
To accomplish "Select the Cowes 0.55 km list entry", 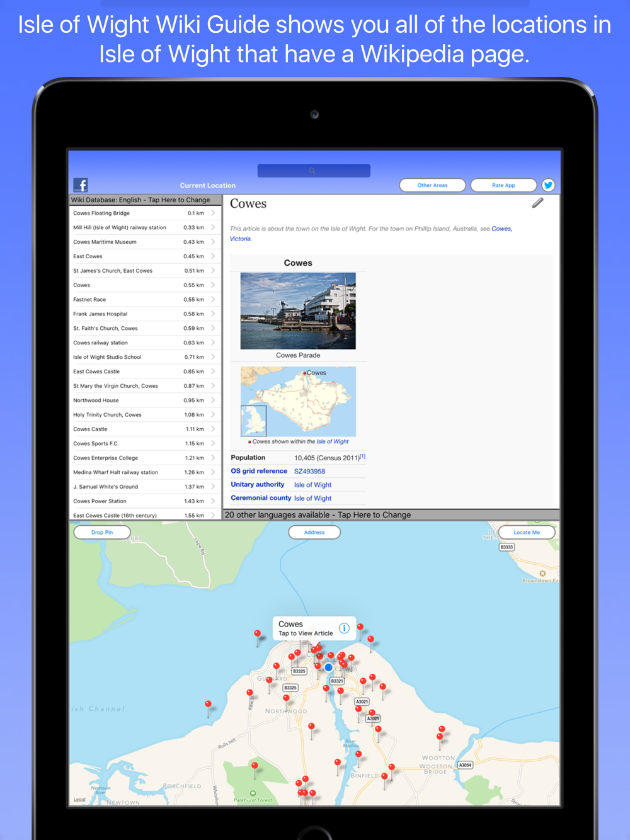I will 145,285.
